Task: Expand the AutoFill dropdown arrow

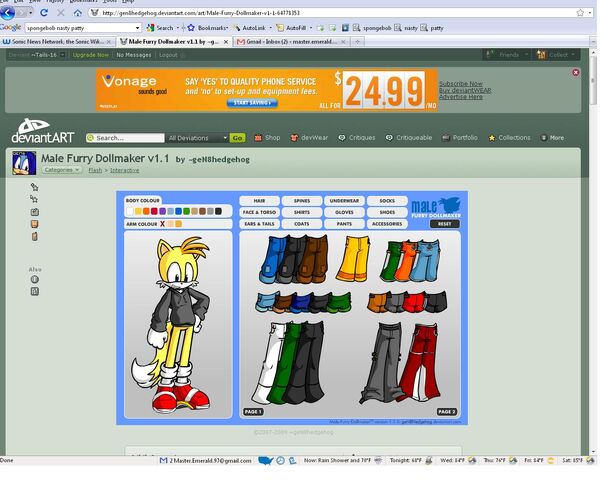Action: pyautogui.click(x=311, y=28)
